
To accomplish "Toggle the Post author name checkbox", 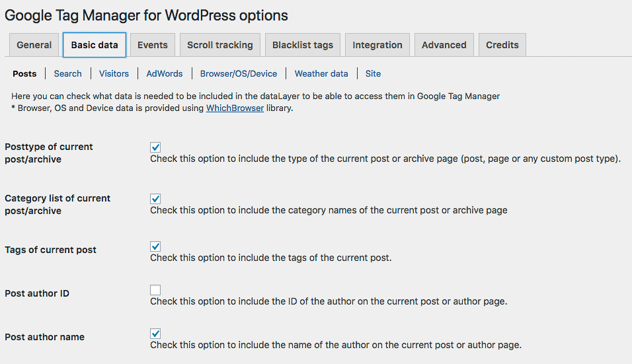I will 155,334.
